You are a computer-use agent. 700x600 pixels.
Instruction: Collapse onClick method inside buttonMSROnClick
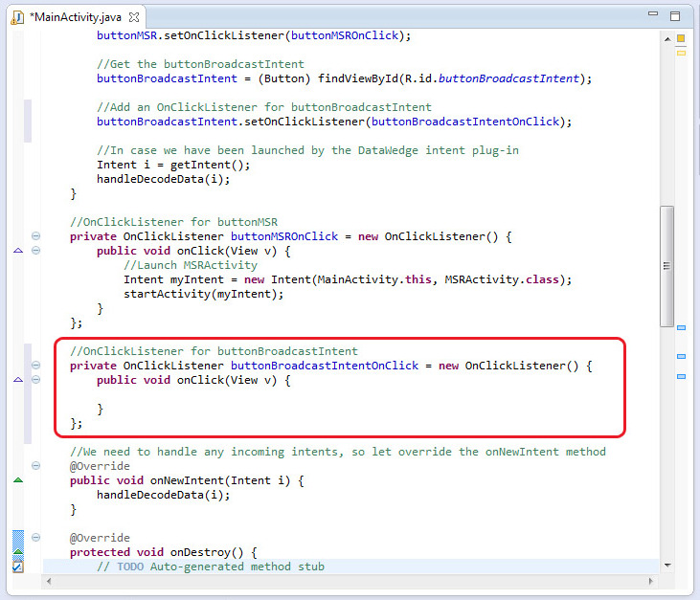coord(36,251)
